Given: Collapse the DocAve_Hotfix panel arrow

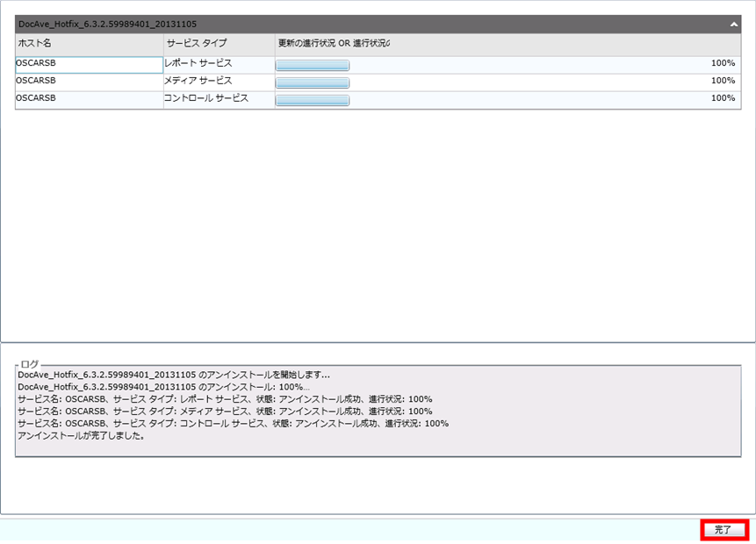Looking at the screenshot, I should [733, 24].
